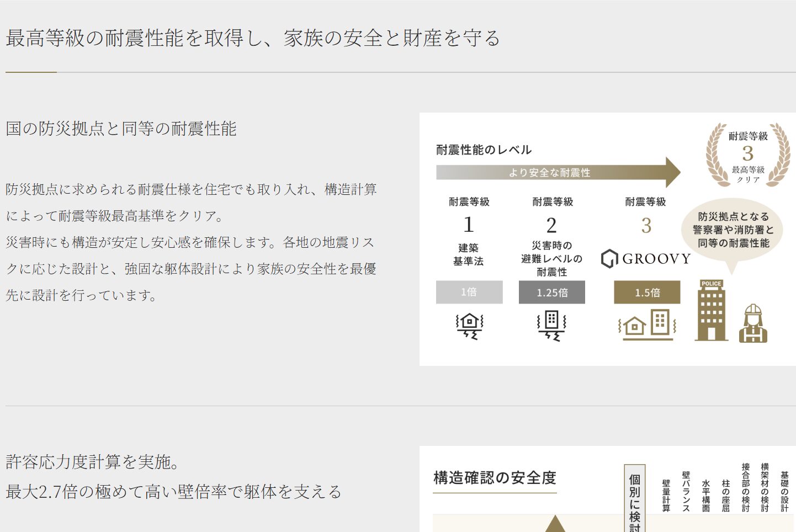This screenshot has width=796, height=532.
Task: Click the GROOVY logo
Action: click(x=646, y=259)
